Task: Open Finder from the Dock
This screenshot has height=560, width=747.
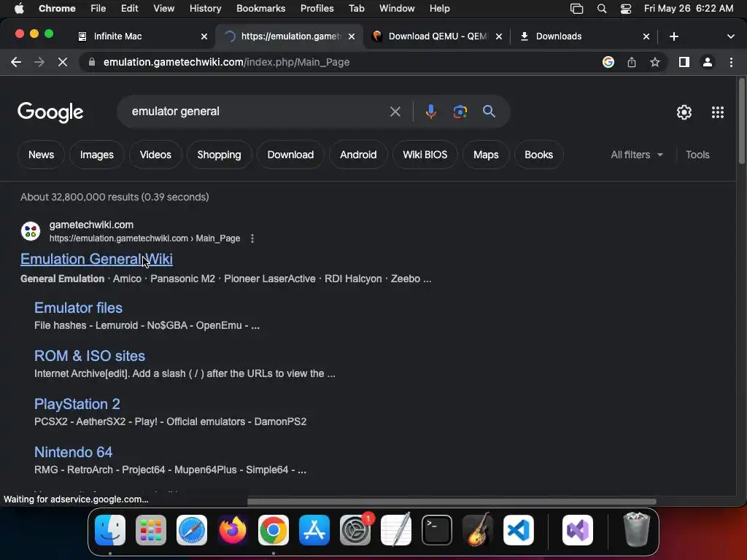Action: (x=110, y=530)
